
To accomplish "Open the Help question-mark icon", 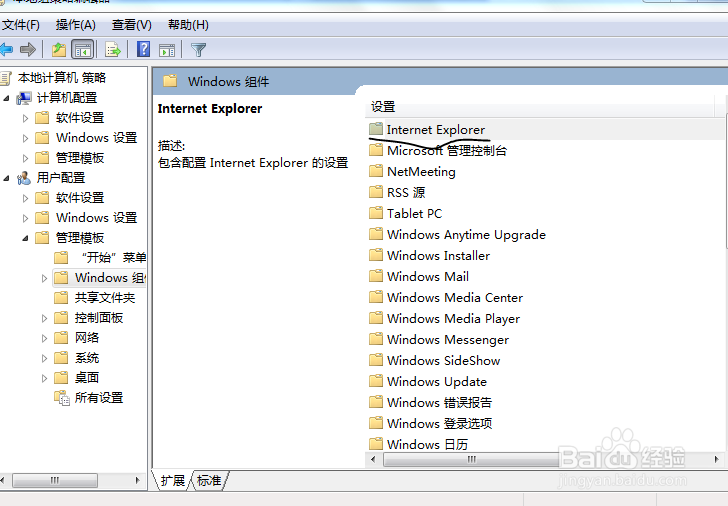I will pos(143,49).
